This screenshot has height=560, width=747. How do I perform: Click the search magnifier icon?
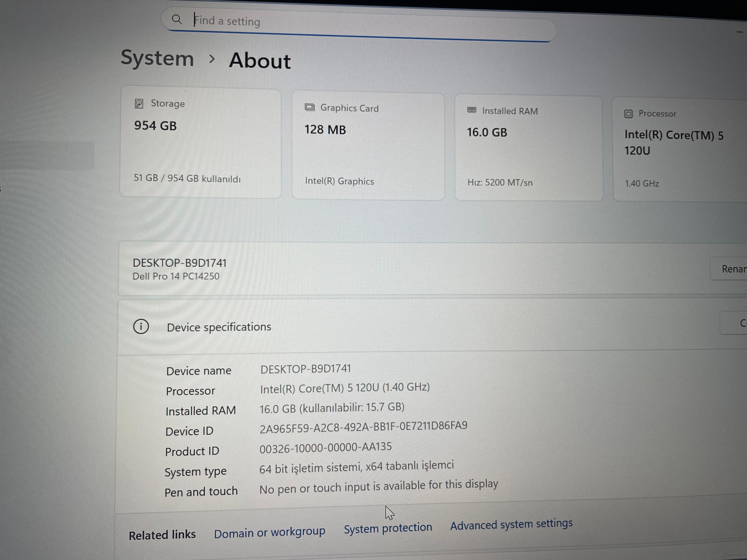(177, 19)
